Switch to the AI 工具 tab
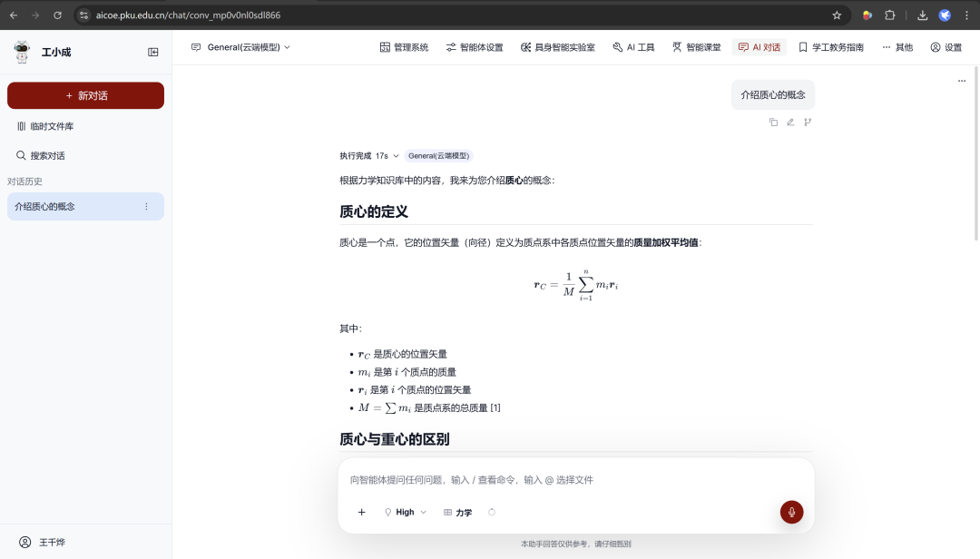This screenshot has height=559, width=980. point(633,47)
